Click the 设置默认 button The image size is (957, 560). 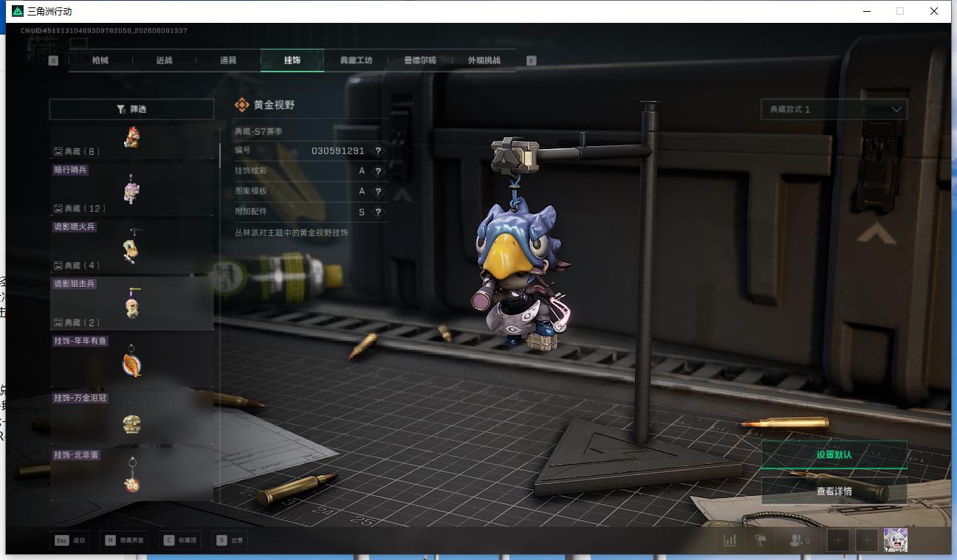(x=834, y=454)
